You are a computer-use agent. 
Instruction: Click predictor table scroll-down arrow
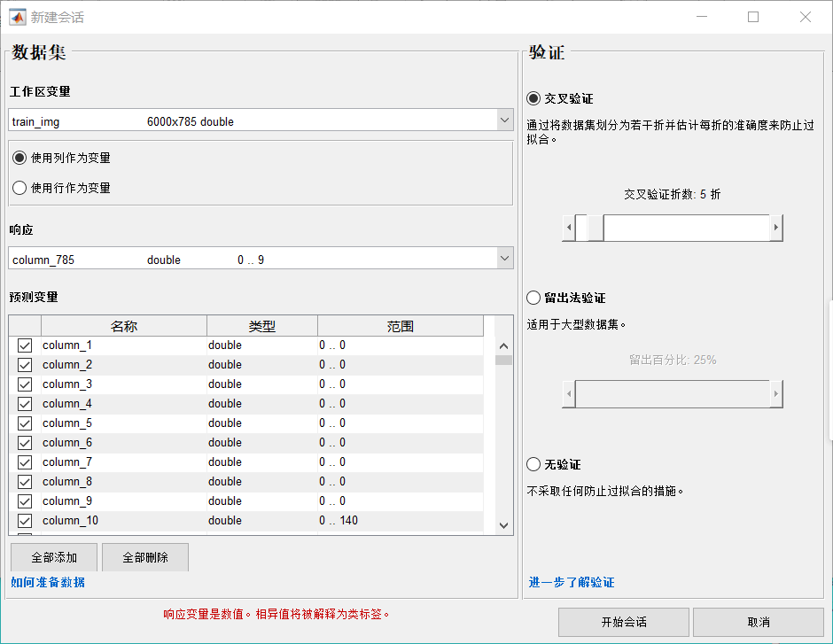click(503, 525)
